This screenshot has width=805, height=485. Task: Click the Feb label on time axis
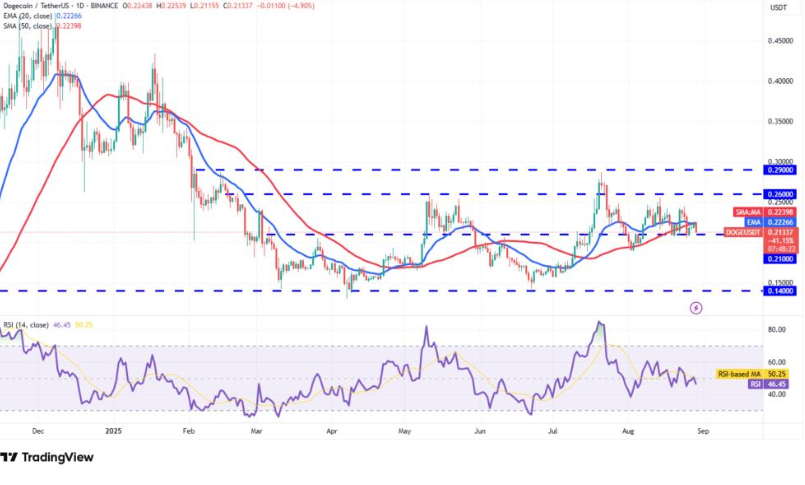pos(188,431)
